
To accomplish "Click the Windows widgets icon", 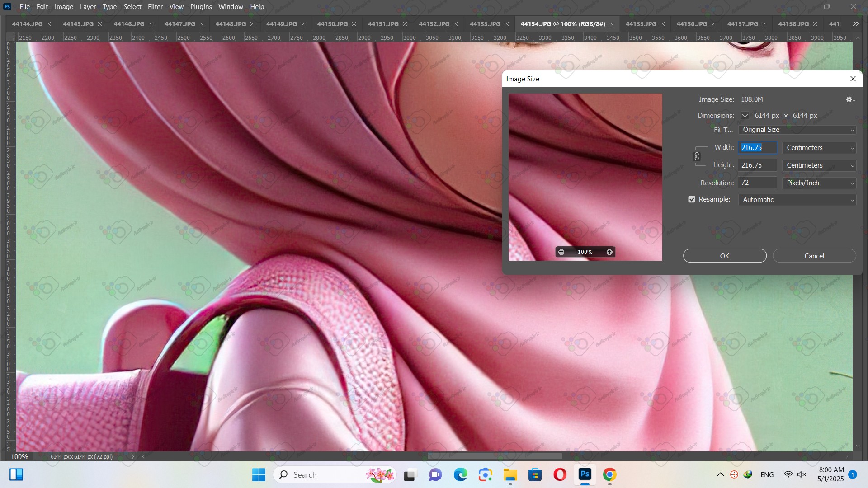I will point(16,474).
